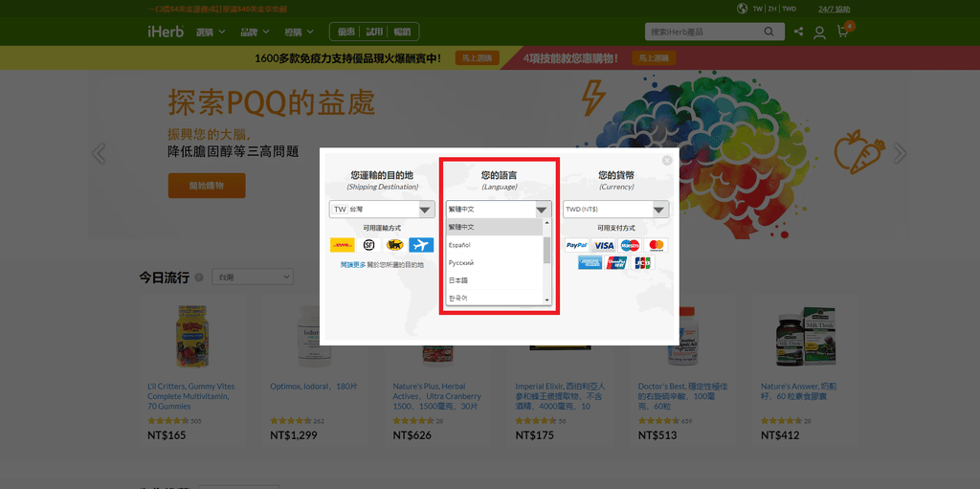This screenshot has width=980, height=489.
Task: Close the shipping and language settings dialog
Action: (x=667, y=161)
